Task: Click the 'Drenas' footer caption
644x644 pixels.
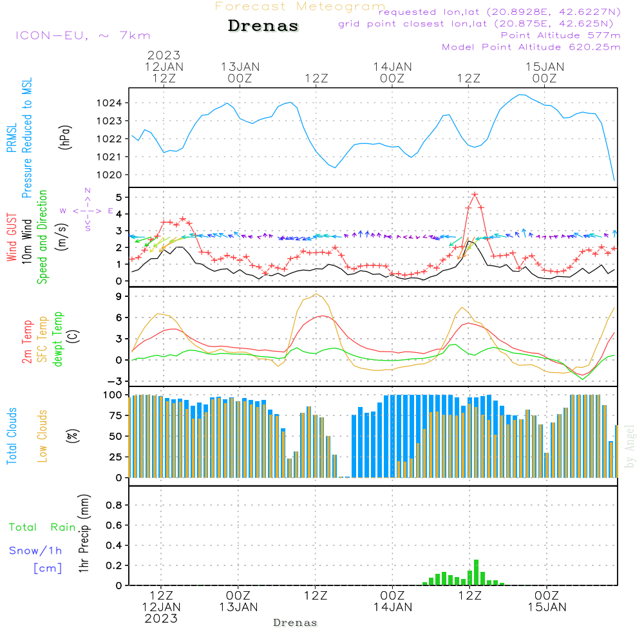Action: [x=295, y=623]
